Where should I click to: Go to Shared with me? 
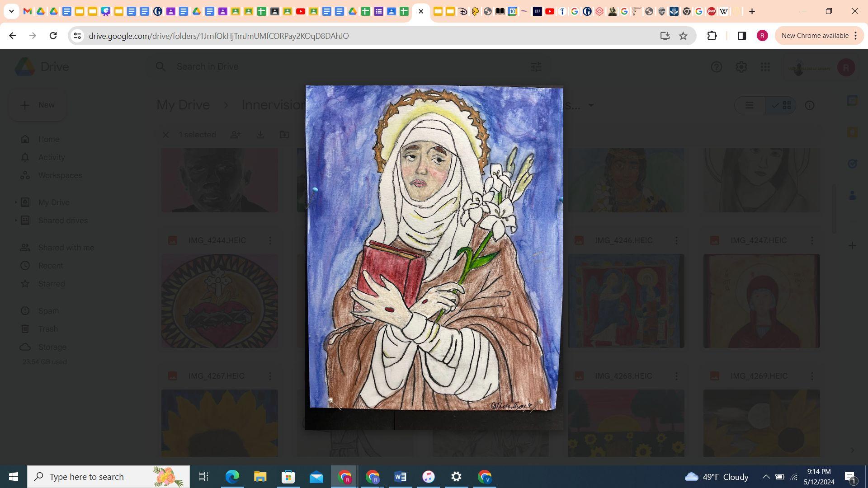66,248
